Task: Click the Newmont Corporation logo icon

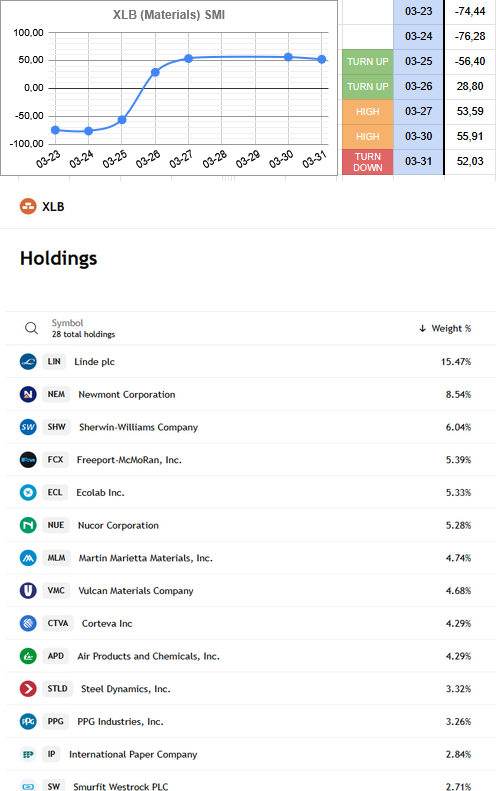Action: 28,394
